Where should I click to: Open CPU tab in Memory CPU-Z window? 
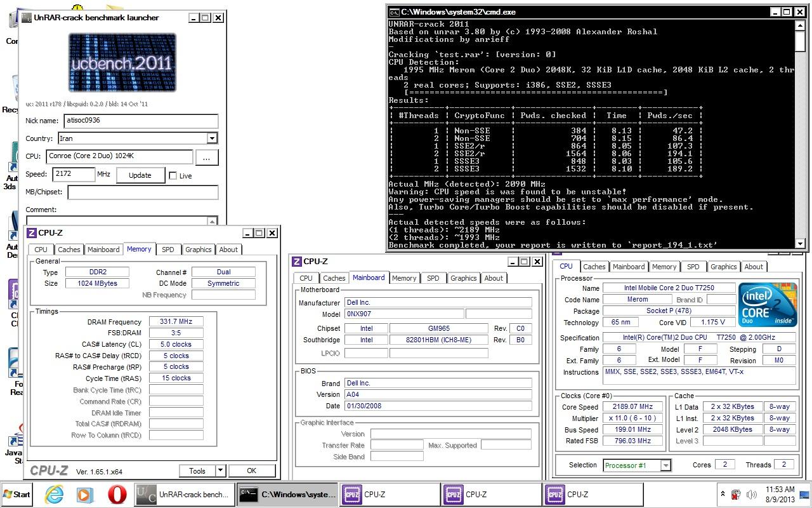(41, 250)
